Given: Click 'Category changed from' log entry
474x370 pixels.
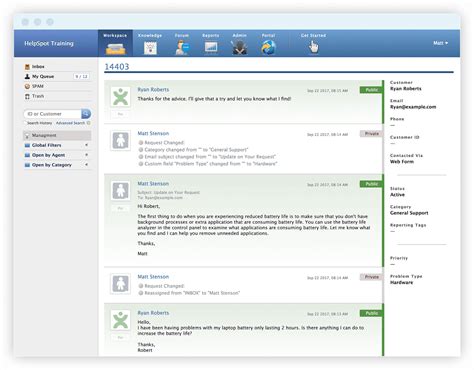Looking at the screenshot, I should [193, 150].
